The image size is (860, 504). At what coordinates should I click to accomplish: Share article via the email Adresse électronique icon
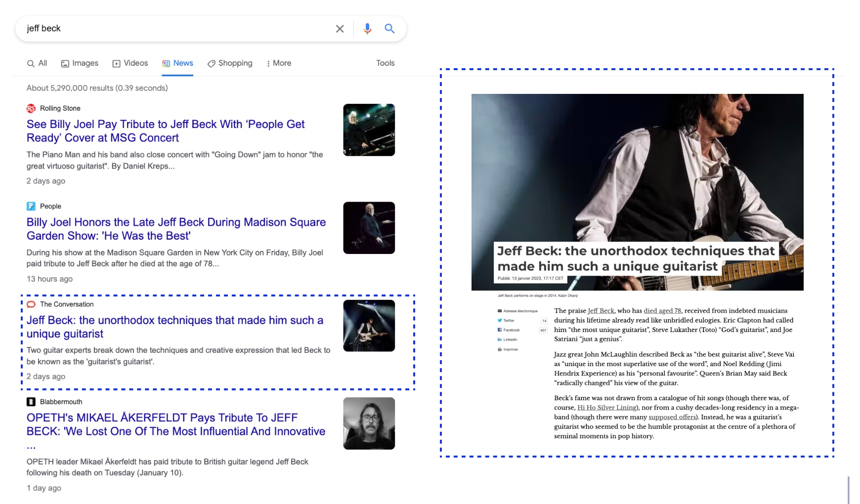click(x=500, y=311)
